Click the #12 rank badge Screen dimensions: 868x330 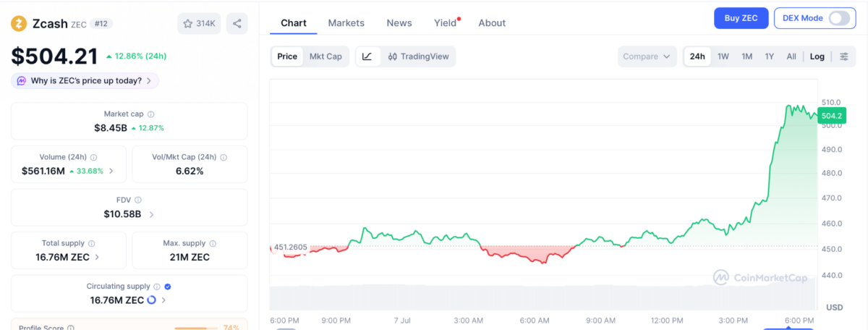(x=101, y=24)
